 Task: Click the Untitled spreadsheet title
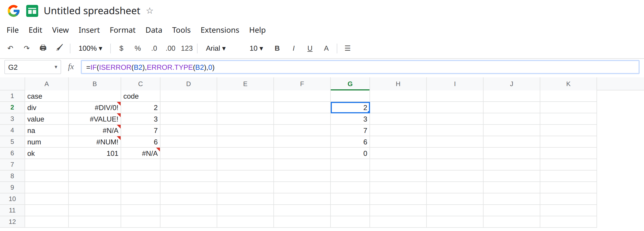coord(92,11)
